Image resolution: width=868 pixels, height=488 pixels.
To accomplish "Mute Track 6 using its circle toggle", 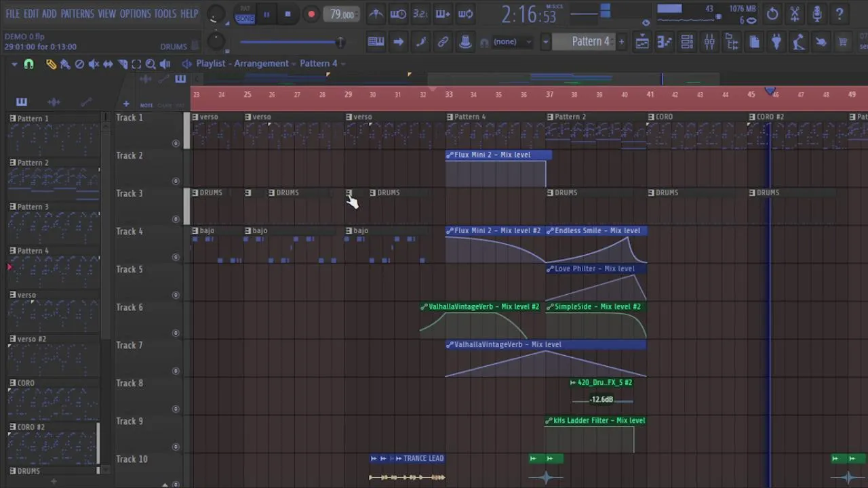I will (176, 333).
